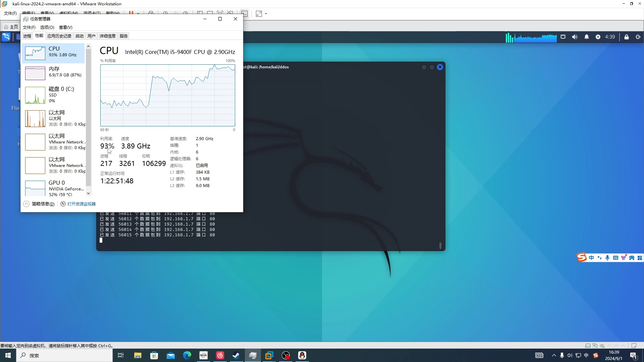Click Sogou IME toolbar S logo
The image size is (644, 362).
click(x=582, y=257)
